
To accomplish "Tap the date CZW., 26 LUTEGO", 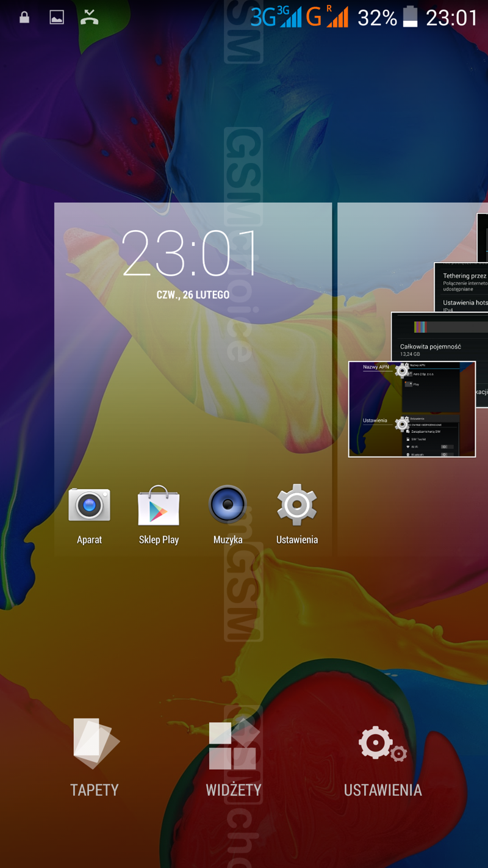I will (x=193, y=295).
